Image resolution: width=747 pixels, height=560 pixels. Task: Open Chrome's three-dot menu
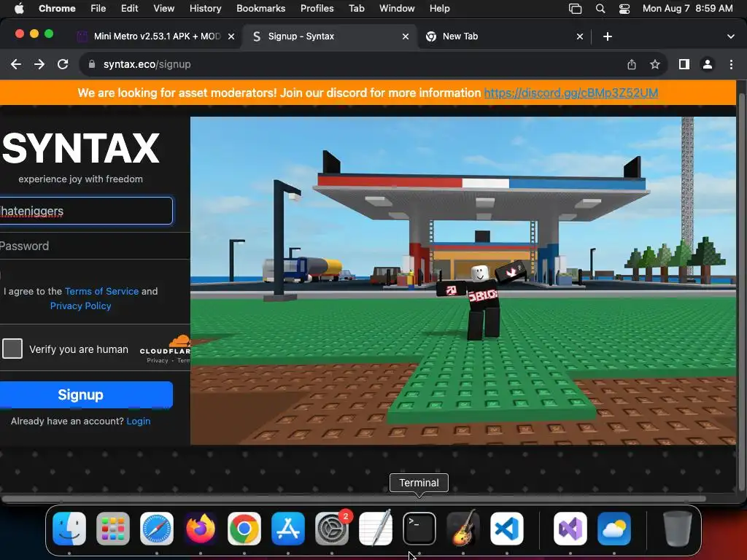pyautogui.click(x=731, y=64)
